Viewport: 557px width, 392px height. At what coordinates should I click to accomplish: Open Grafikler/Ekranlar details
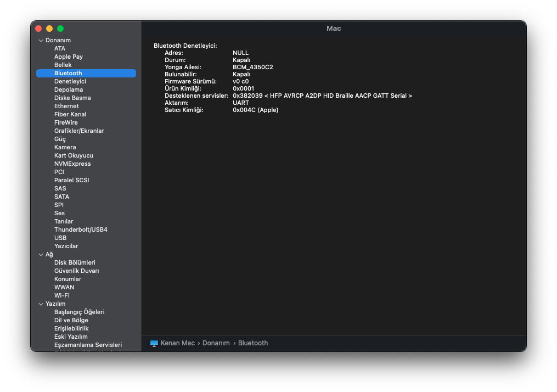click(x=79, y=131)
